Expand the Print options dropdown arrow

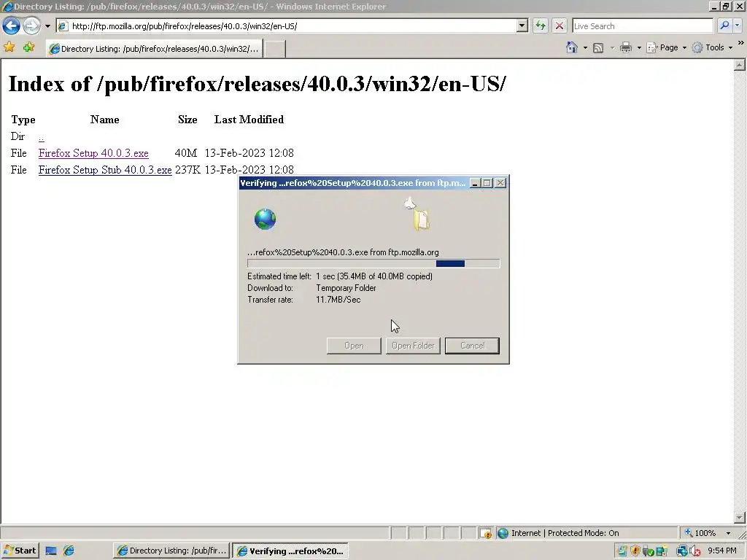pyautogui.click(x=639, y=47)
